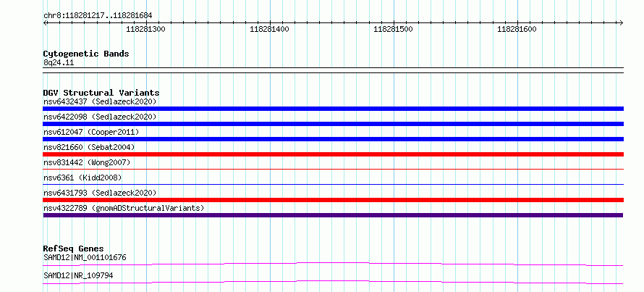The width and height of the screenshot is (644, 292).
Task: Click the magenta line for SAMD12|NR_109794
Action: tap(333, 282)
